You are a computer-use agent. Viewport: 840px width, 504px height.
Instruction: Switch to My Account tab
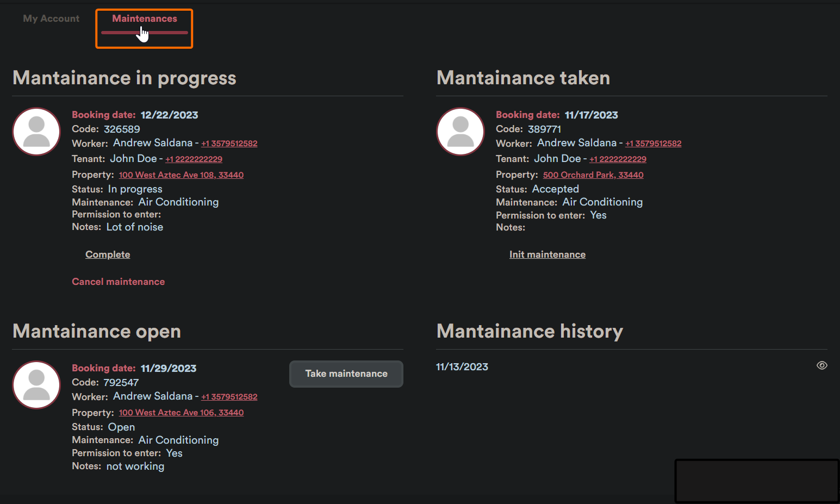(x=51, y=19)
